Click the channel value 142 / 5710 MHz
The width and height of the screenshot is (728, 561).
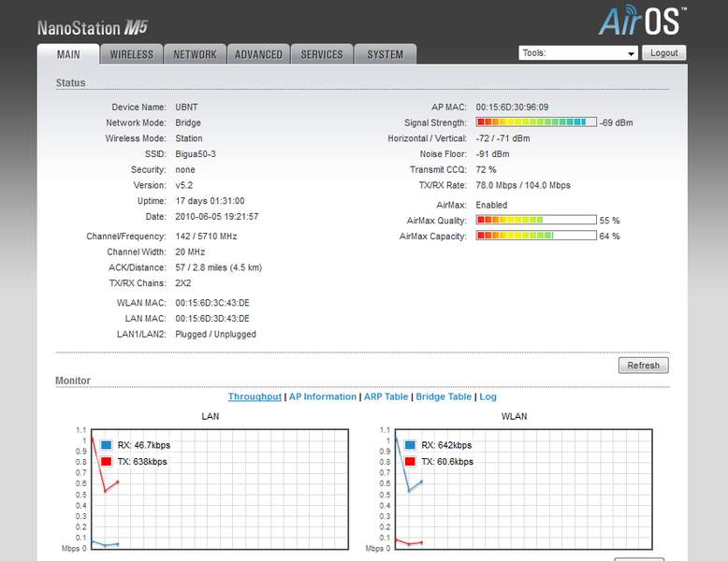(x=206, y=237)
